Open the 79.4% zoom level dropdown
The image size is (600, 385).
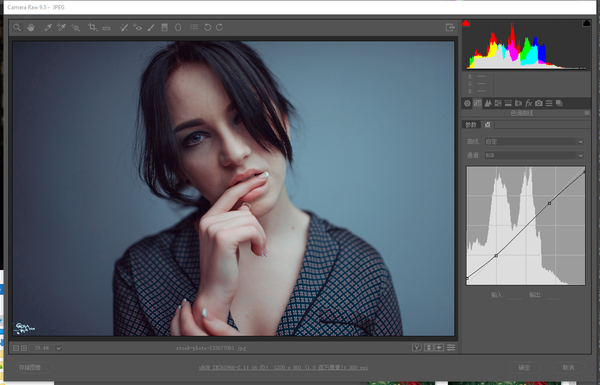pos(58,348)
